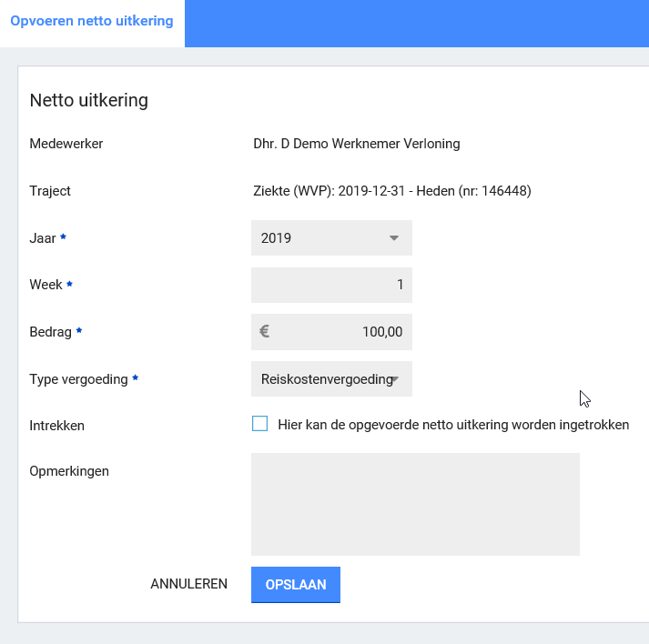This screenshot has width=649, height=644.
Task: Click the Opmerkingen field label
Action: point(69,471)
